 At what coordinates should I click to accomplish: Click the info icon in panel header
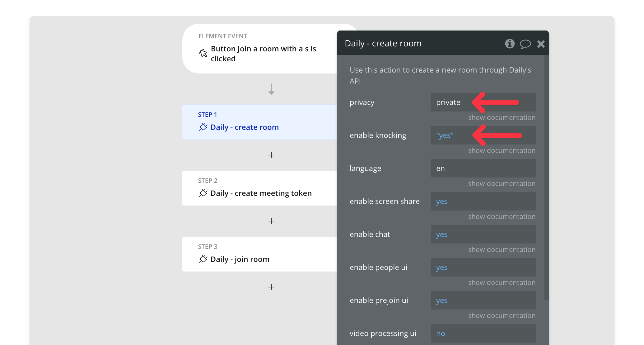point(510,44)
